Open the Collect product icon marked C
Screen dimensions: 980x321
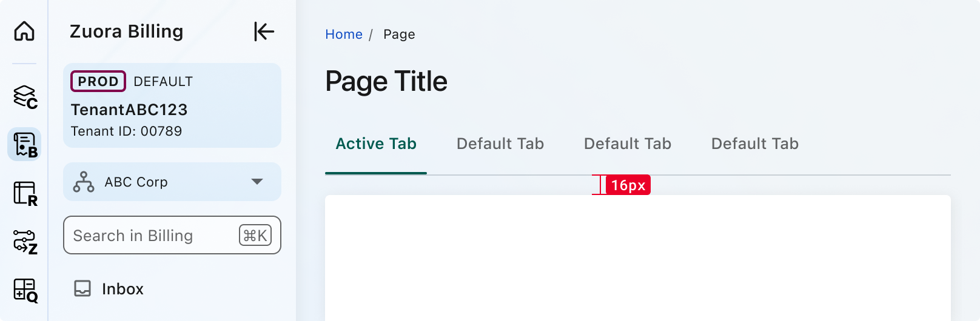(x=25, y=97)
